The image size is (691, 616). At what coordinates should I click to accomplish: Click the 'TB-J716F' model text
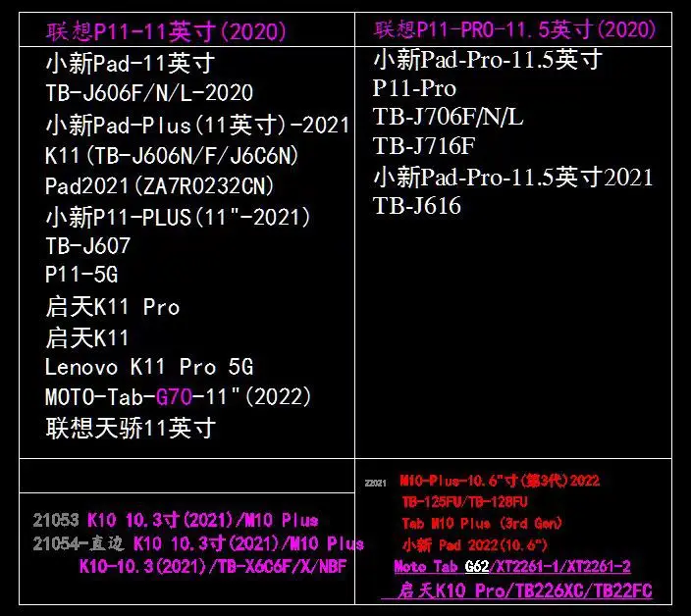tap(423, 146)
